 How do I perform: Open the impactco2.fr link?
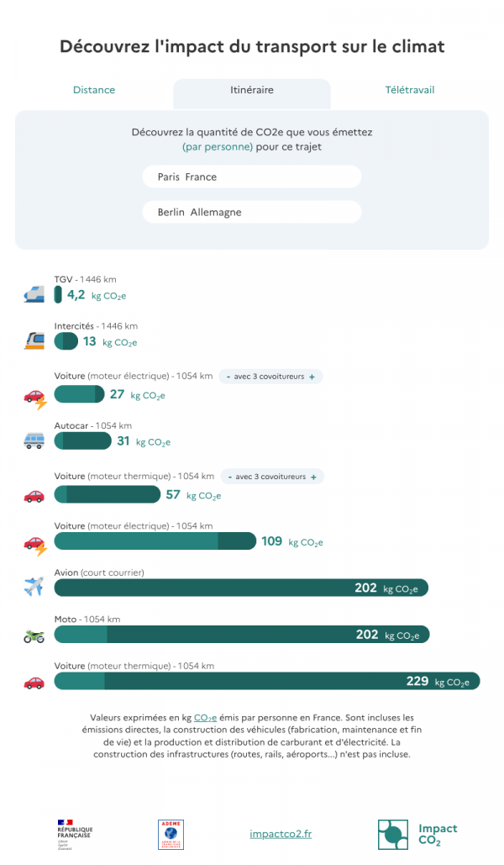pyautogui.click(x=281, y=834)
